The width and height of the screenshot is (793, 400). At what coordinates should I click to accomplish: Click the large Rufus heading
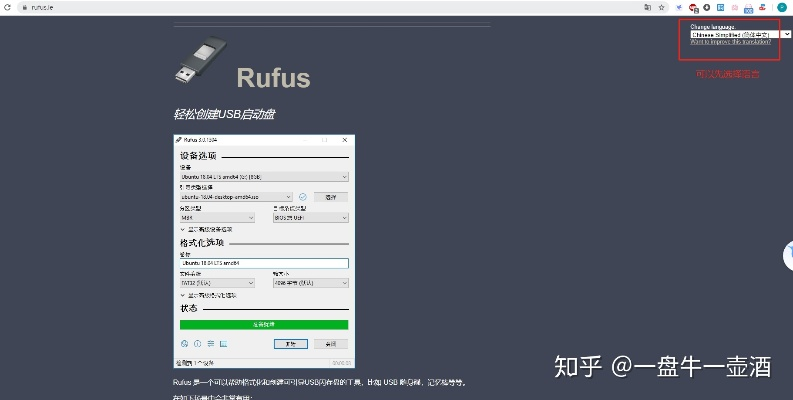[x=273, y=78]
